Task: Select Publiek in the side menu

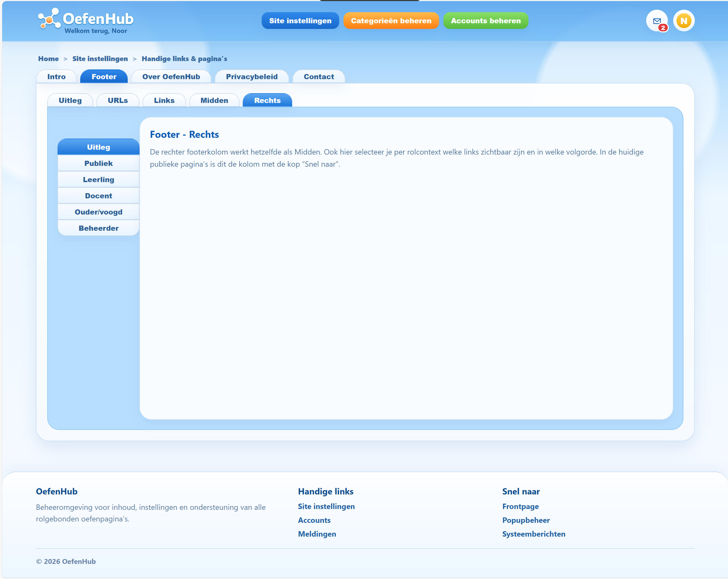Action: [99, 163]
